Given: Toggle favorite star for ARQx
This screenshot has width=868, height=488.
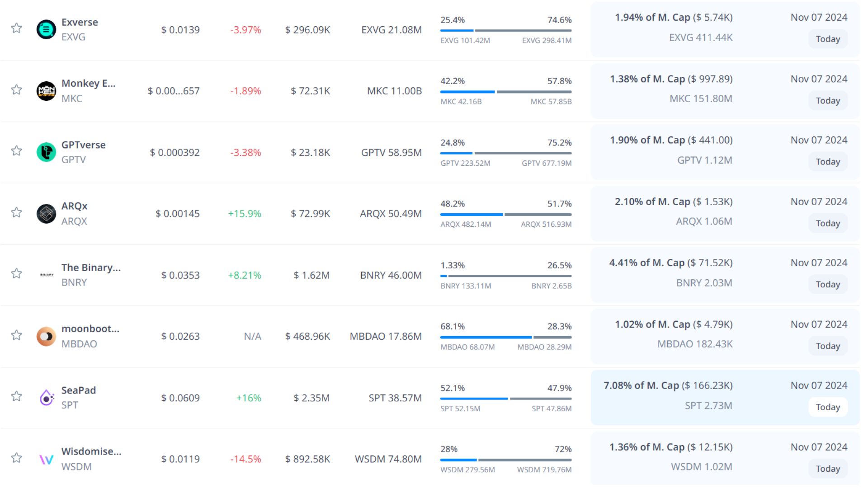Looking at the screenshot, I should (17, 212).
